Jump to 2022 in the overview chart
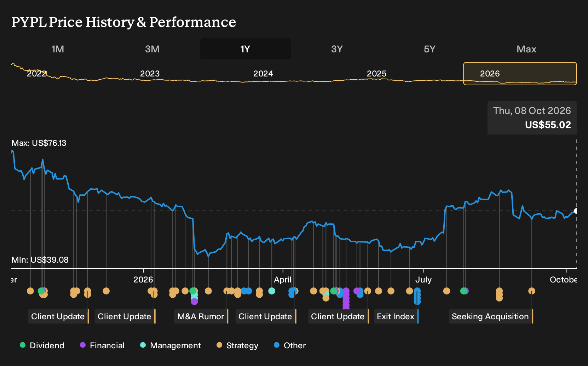The image size is (588, 366). click(36, 74)
